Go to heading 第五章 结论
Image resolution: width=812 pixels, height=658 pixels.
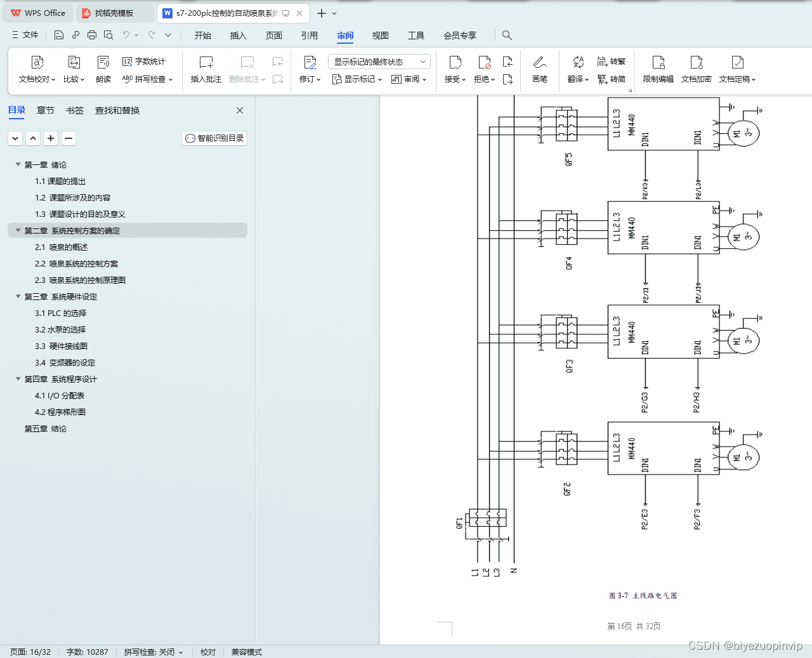(46, 428)
